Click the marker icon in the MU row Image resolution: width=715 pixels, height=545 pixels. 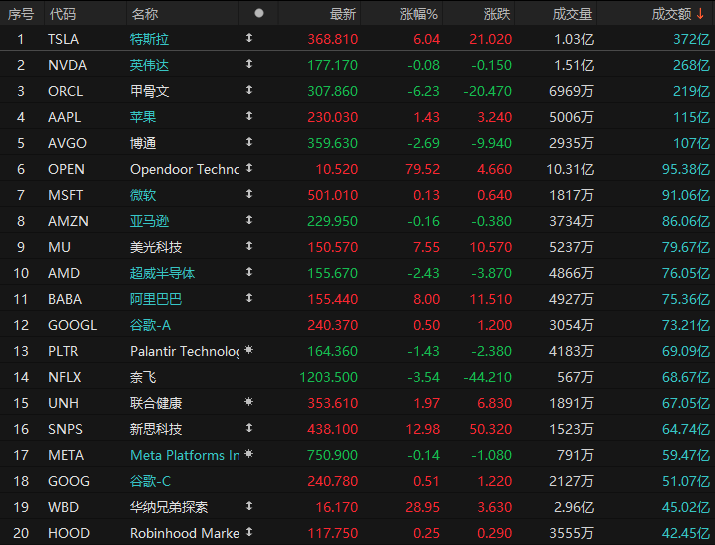tap(249, 246)
